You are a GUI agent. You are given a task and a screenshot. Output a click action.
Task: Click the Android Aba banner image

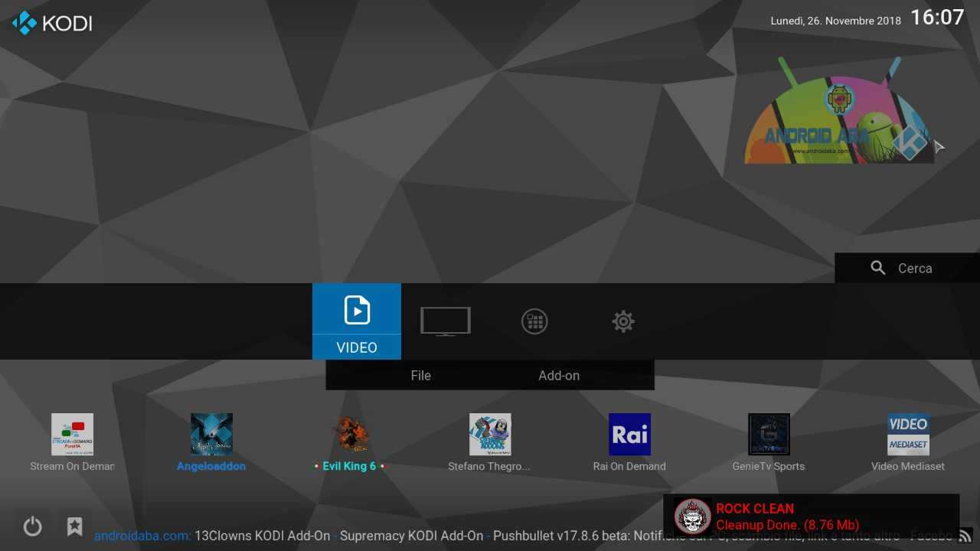pyautogui.click(x=839, y=110)
